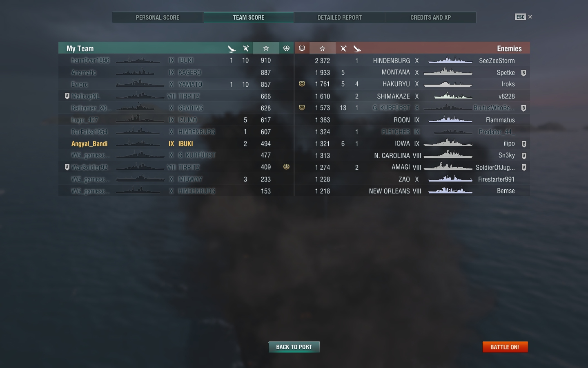The image size is (588, 368).
Task: Click the Battle On! button
Action: (x=505, y=347)
